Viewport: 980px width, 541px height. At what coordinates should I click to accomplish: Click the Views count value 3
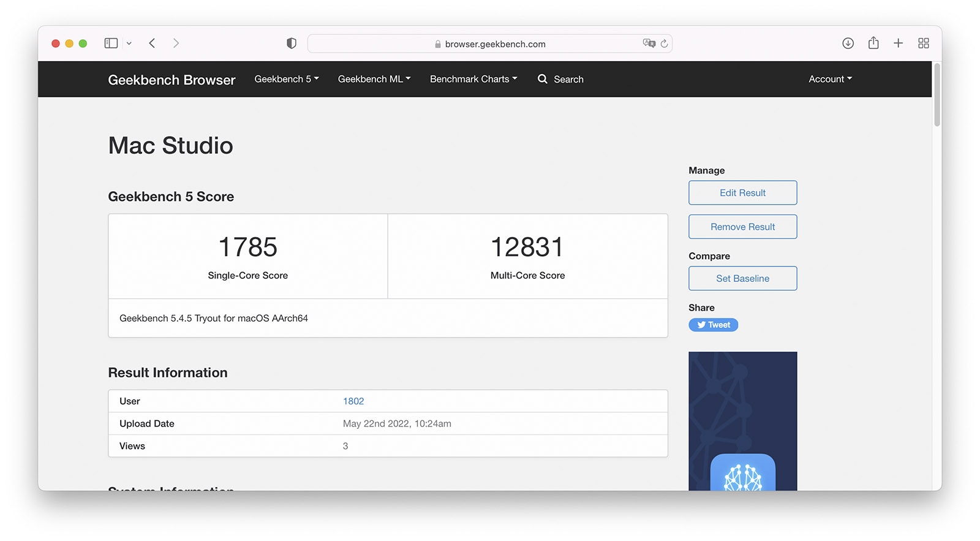[345, 446]
